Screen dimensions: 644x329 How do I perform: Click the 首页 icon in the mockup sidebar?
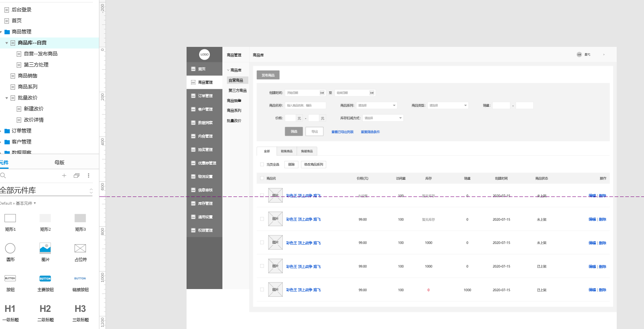(x=193, y=69)
